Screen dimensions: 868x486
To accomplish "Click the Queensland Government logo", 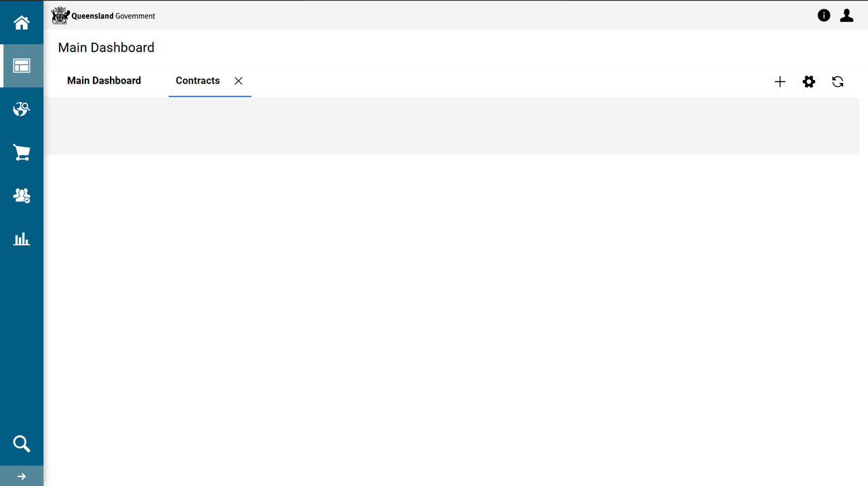I will tap(104, 16).
